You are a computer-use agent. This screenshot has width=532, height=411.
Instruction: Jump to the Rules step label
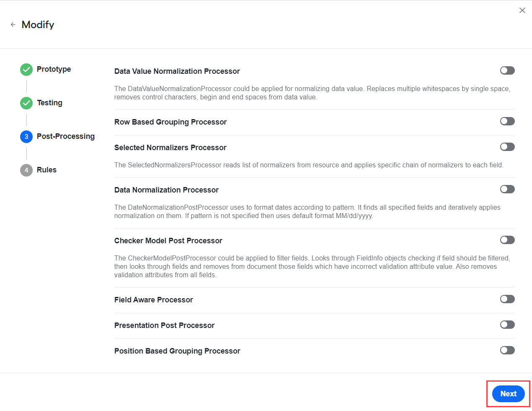click(x=47, y=170)
